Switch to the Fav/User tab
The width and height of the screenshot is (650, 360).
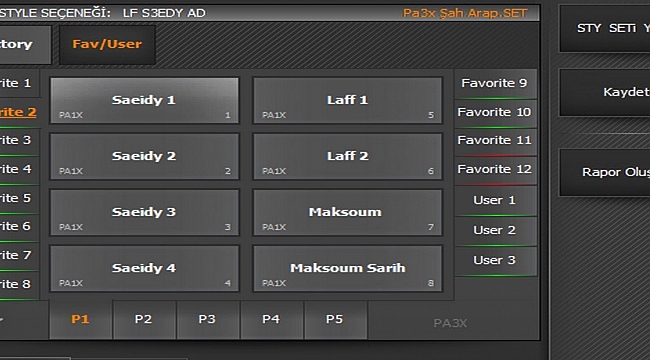pos(107,44)
